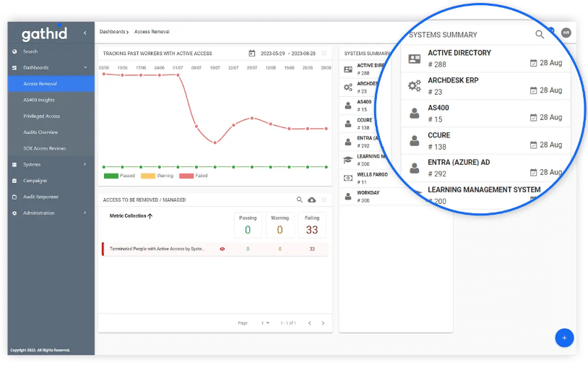
Task: Click the Systems icon in the sidebar
Action: (14, 165)
